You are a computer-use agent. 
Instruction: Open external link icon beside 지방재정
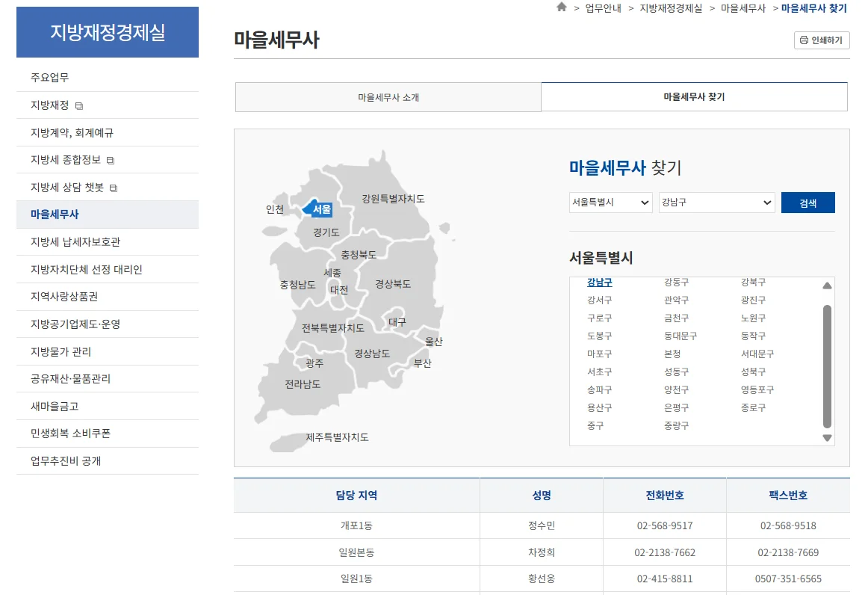pos(79,106)
